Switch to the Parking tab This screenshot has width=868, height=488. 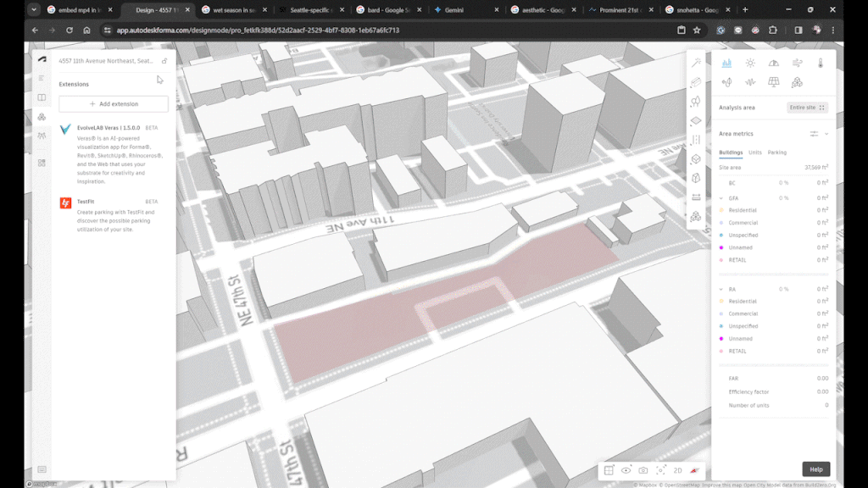coord(777,152)
